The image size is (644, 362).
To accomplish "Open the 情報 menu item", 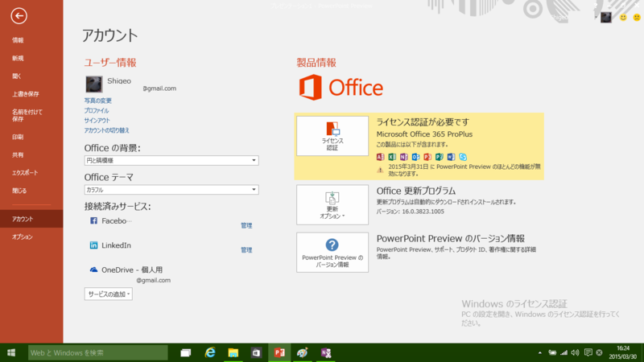I will 18,40.
